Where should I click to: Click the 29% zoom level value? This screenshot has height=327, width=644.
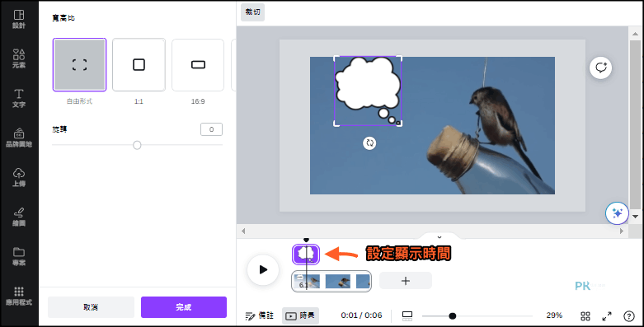click(x=554, y=315)
